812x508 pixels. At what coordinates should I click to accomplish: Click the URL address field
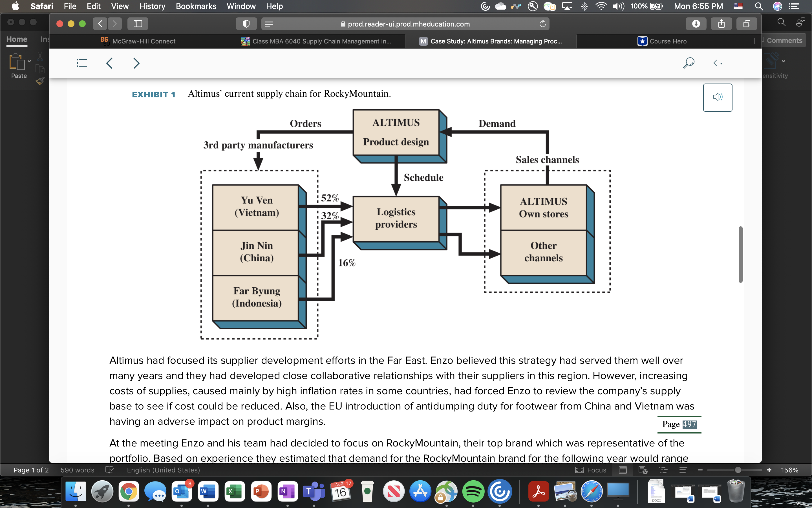click(x=405, y=23)
